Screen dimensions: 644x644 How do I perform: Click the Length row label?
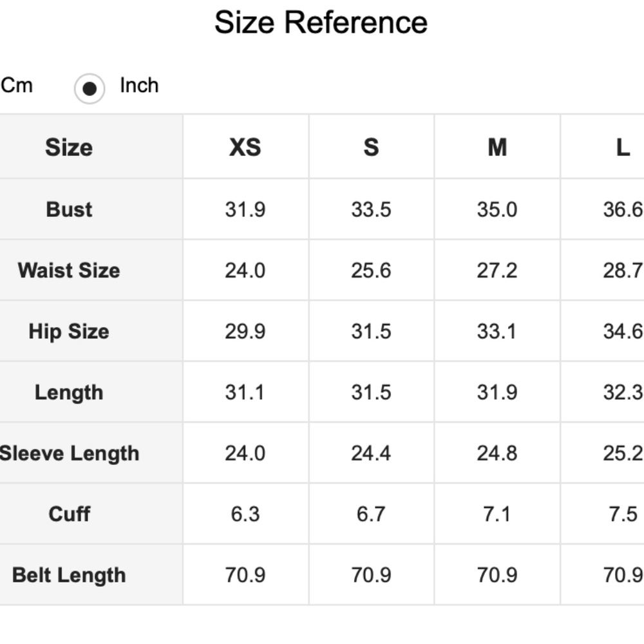(69, 392)
